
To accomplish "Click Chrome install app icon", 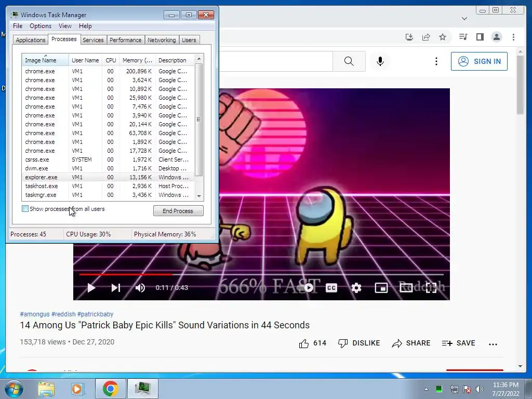I will [409, 37].
